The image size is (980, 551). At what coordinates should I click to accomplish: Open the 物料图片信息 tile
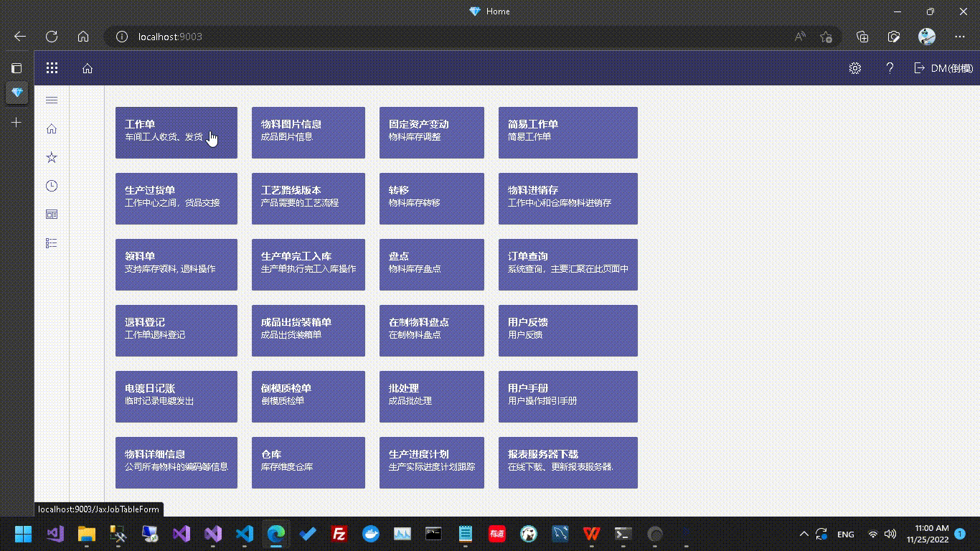308,133
